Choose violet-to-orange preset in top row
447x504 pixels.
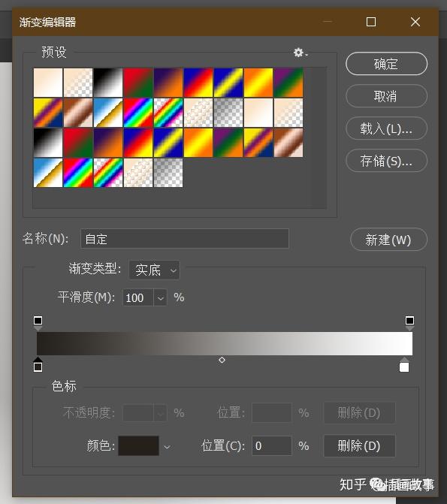pyautogui.click(x=168, y=83)
